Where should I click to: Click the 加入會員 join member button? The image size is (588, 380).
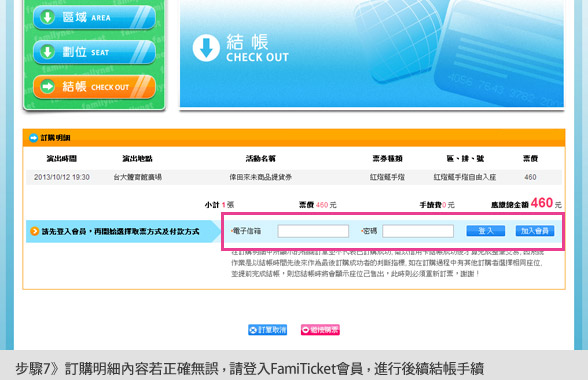click(535, 231)
